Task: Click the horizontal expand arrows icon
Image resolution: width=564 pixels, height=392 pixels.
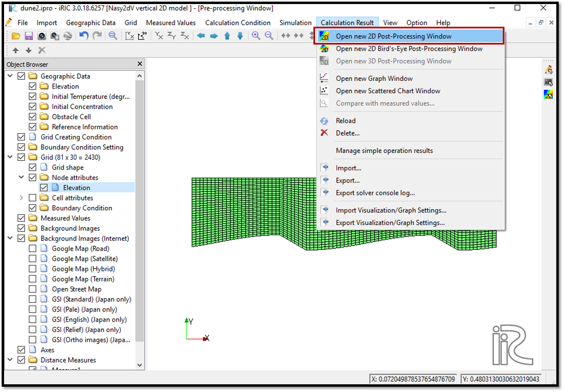Action: [286, 36]
